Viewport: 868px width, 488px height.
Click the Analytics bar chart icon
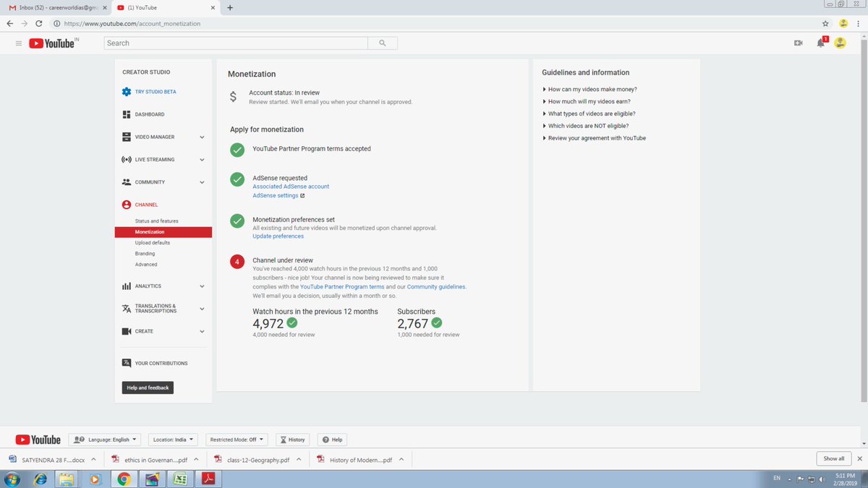point(127,286)
